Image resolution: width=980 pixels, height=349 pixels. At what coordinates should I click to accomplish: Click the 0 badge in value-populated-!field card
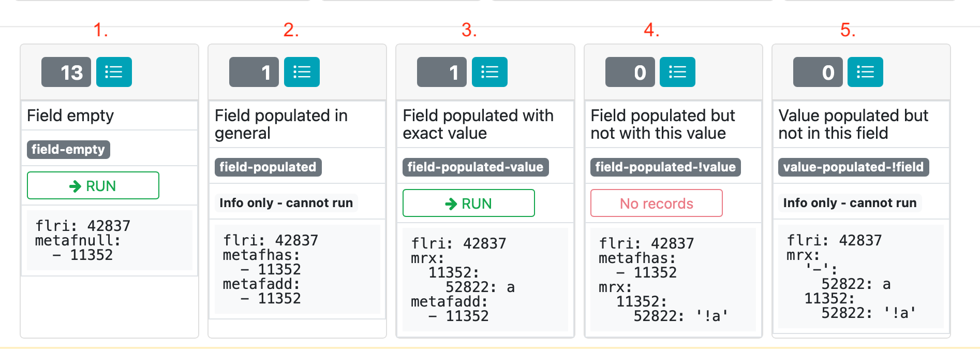click(818, 72)
